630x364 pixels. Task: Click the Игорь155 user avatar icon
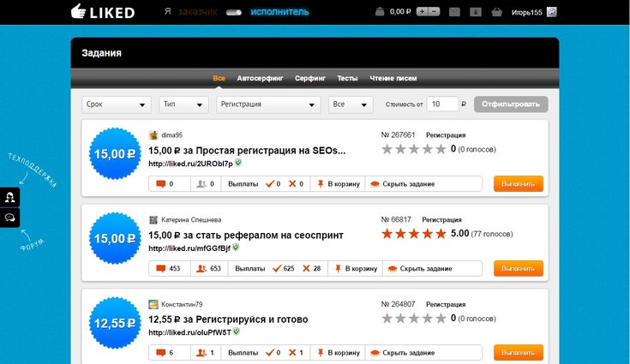tap(552, 12)
